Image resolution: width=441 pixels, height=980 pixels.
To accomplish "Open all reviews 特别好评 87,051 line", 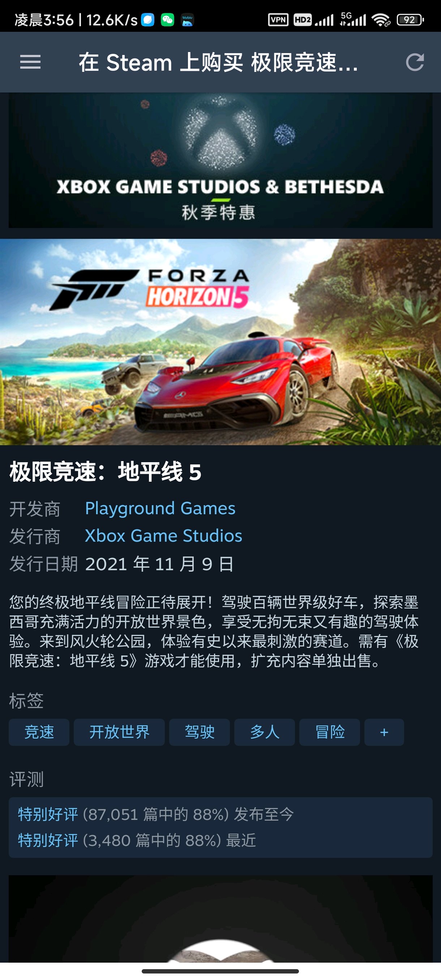I will [156, 814].
